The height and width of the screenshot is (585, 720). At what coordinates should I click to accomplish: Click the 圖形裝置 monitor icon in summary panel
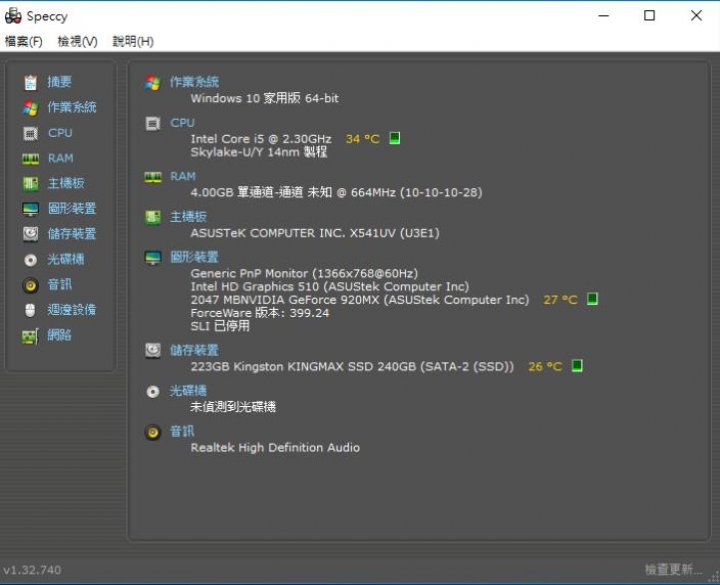(x=152, y=258)
